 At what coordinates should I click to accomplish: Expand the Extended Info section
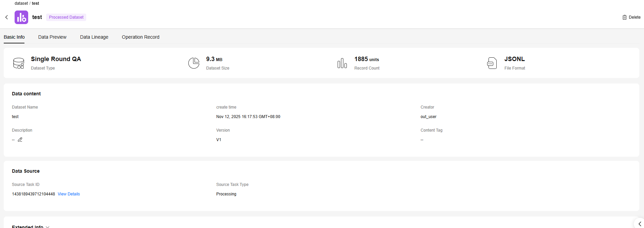(x=48, y=227)
